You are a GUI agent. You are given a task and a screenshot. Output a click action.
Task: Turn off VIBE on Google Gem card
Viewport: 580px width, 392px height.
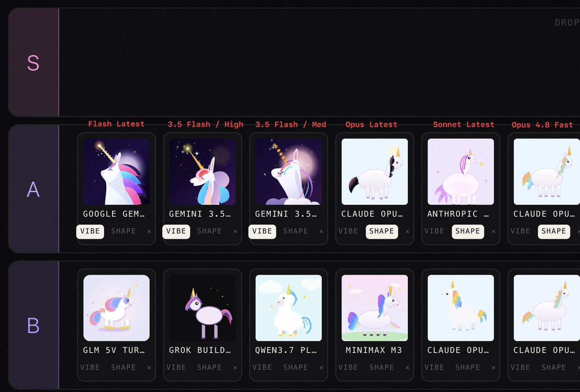coord(90,232)
